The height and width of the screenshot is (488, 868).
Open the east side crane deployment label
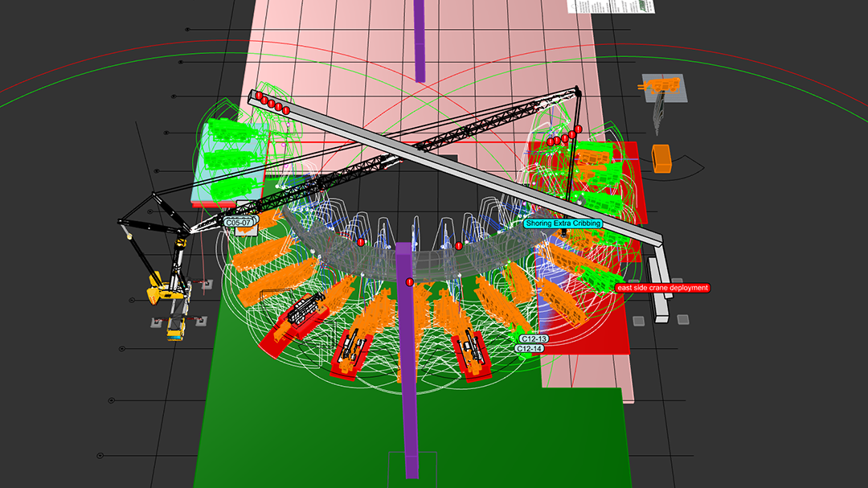click(x=662, y=288)
